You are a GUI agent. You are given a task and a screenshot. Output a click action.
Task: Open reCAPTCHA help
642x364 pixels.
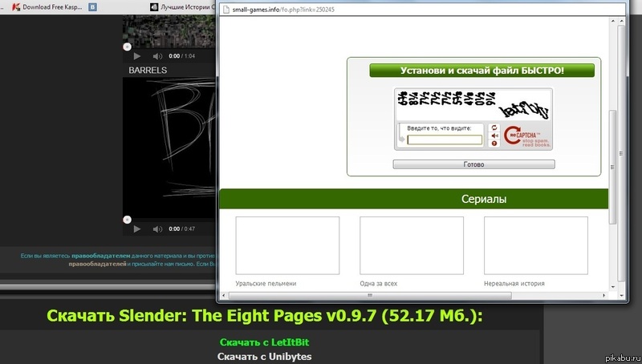(494, 144)
